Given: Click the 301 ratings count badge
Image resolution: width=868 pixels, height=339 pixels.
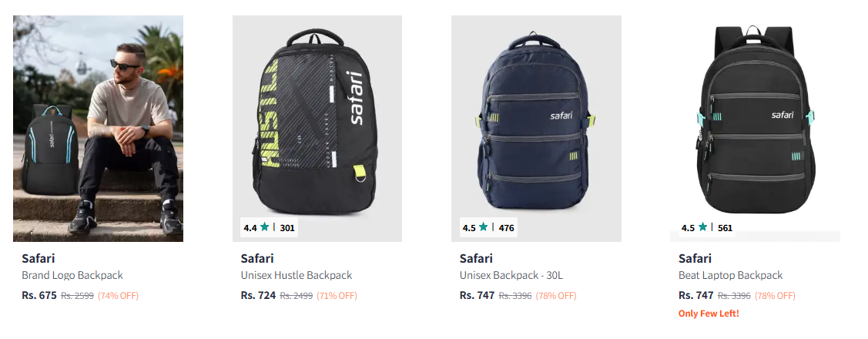Looking at the screenshot, I should click(x=287, y=228).
